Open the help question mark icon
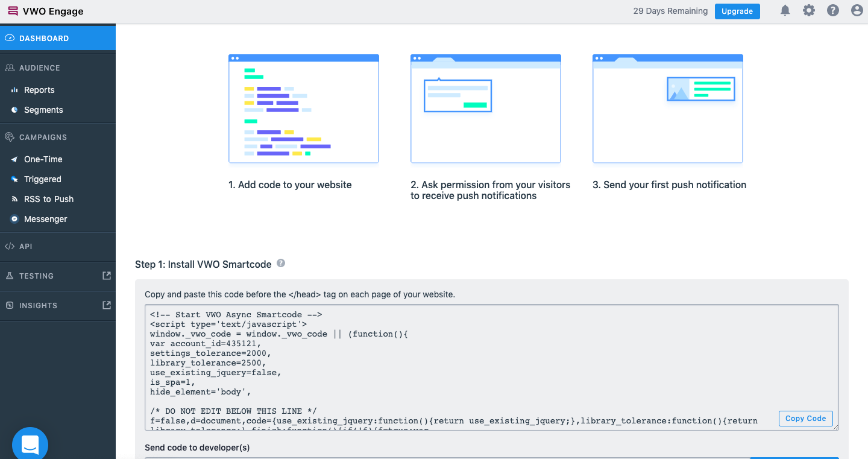This screenshot has width=868, height=459. coord(833,10)
